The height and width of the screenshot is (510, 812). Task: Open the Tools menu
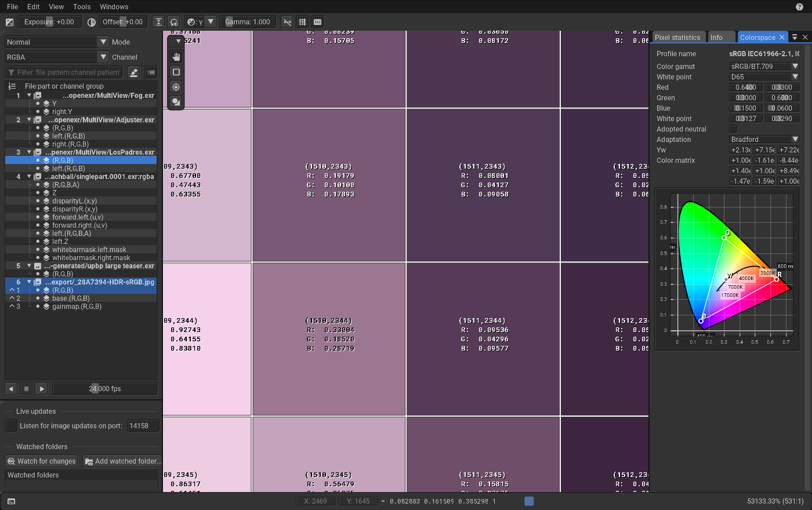coord(82,7)
